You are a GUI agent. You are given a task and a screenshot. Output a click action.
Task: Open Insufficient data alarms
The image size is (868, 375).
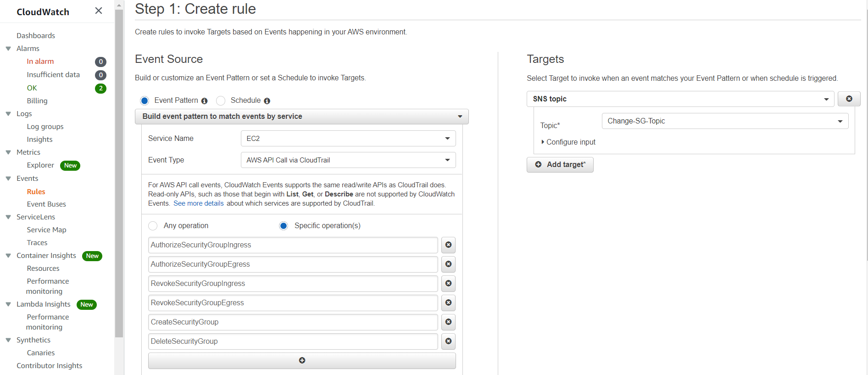coord(53,75)
